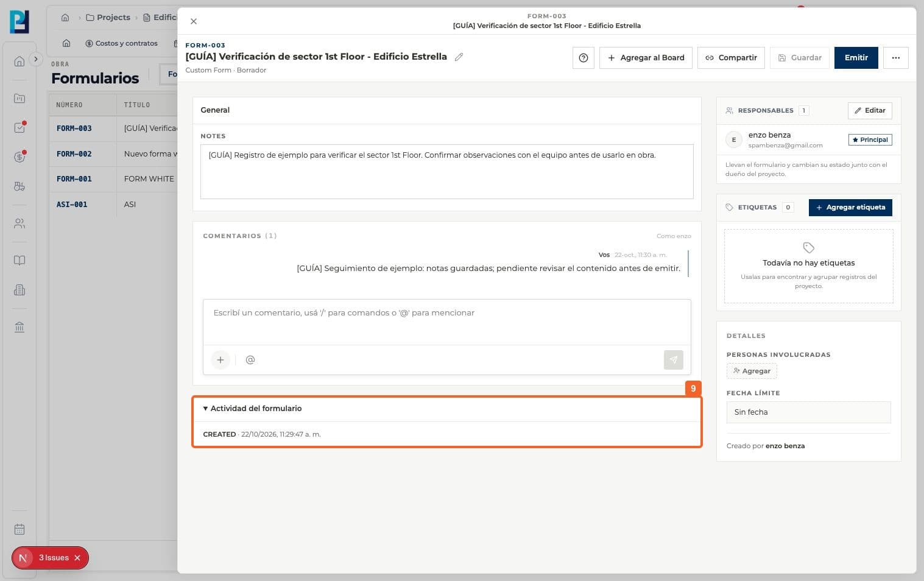Screen dimensions: 924x581
Task: Click the Compartir button
Action: [x=731, y=58]
